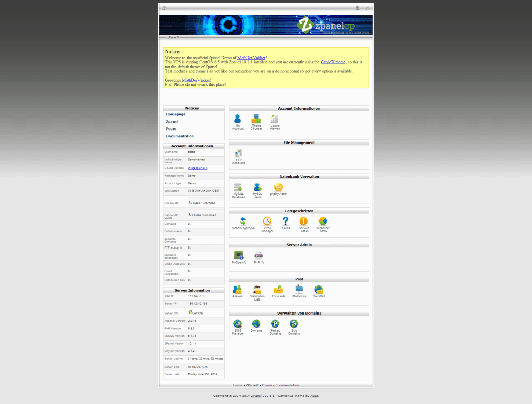Open the Forwards mail module
This screenshot has height=404, width=532.
(278, 292)
